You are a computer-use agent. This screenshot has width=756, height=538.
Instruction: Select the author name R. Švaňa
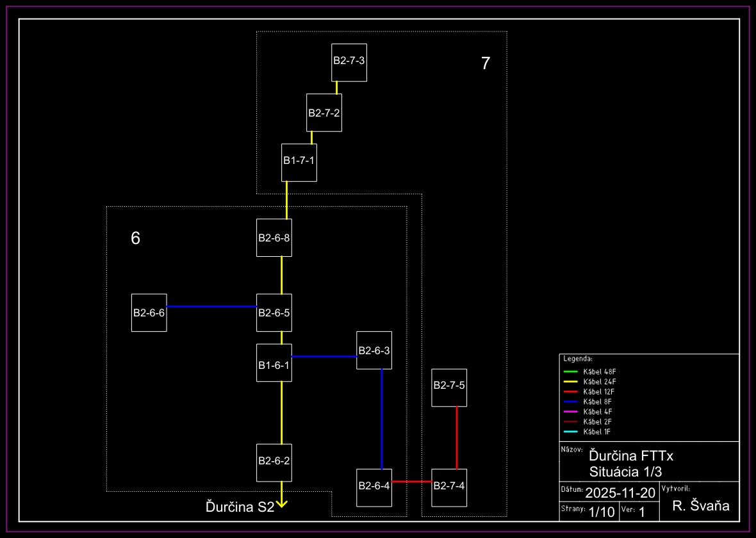tap(701, 506)
